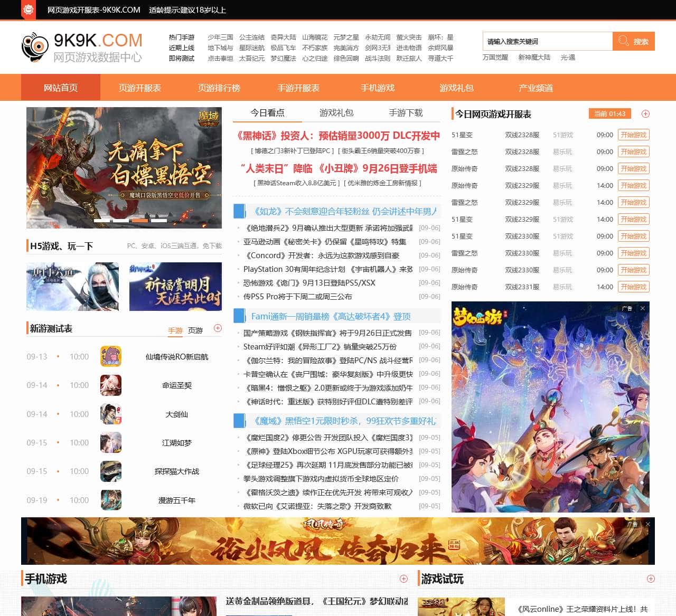Open the 点击泰坦 upcoming test link

pos(220,58)
